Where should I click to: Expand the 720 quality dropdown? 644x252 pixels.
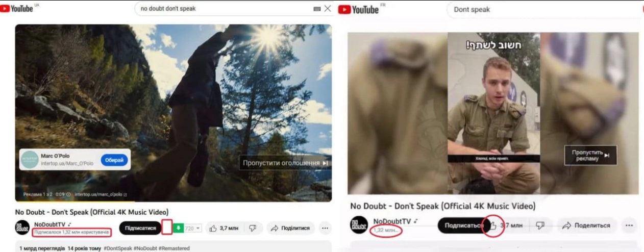pyautogui.click(x=192, y=229)
